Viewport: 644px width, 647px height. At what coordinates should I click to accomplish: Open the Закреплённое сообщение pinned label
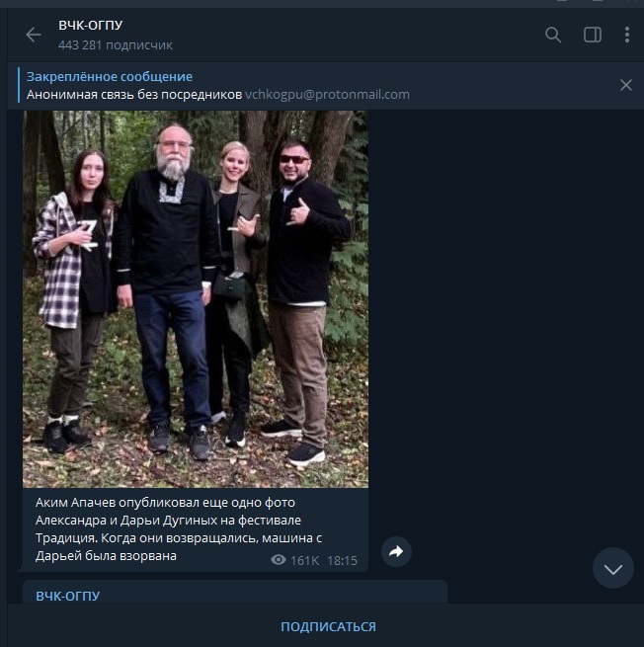point(110,76)
